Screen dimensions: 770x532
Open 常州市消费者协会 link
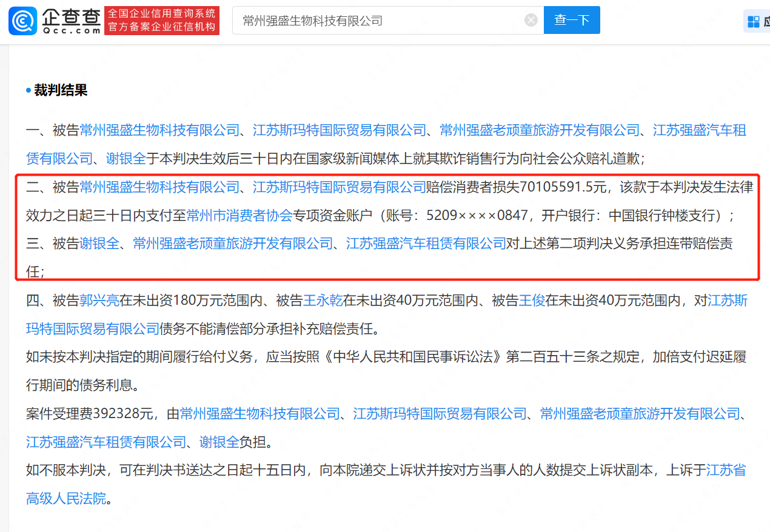[x=239, y=215]
